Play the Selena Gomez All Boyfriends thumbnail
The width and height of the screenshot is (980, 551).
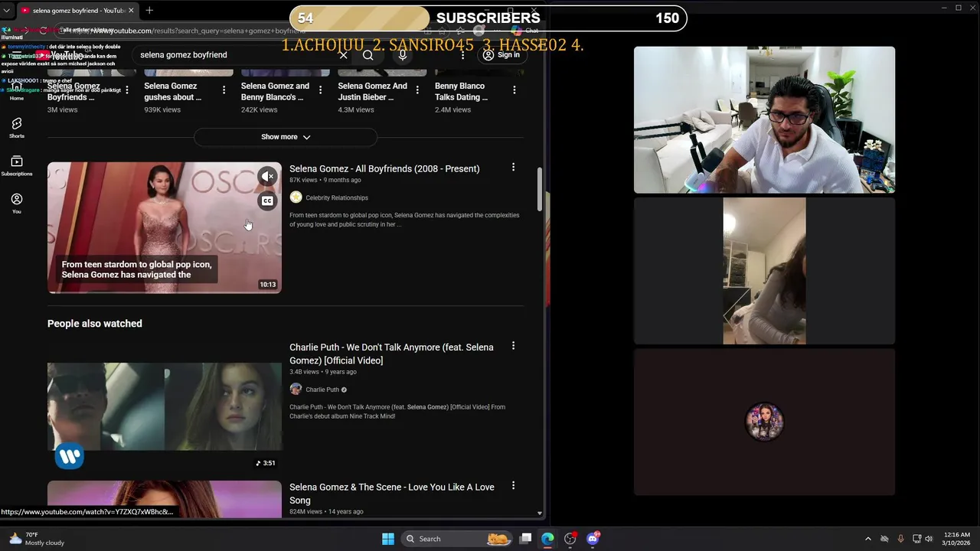coord(165,227)
